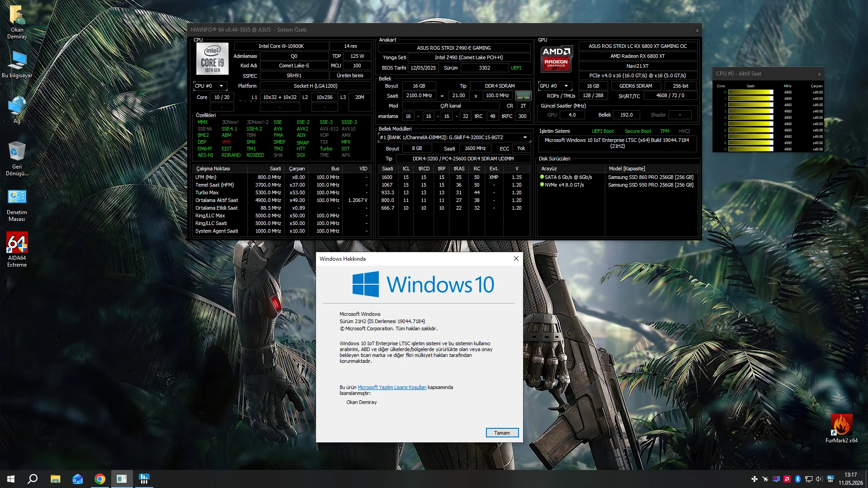This screenshot has width=868, height=488.
Task: Click the tray icon showing 60 on a monitor
Action: tap(776, 479)
